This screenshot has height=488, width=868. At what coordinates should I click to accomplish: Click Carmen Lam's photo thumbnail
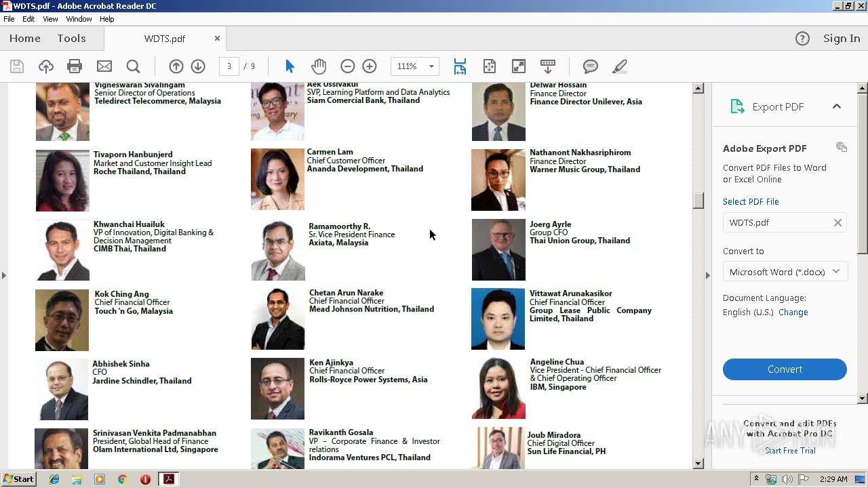point(277,180)
